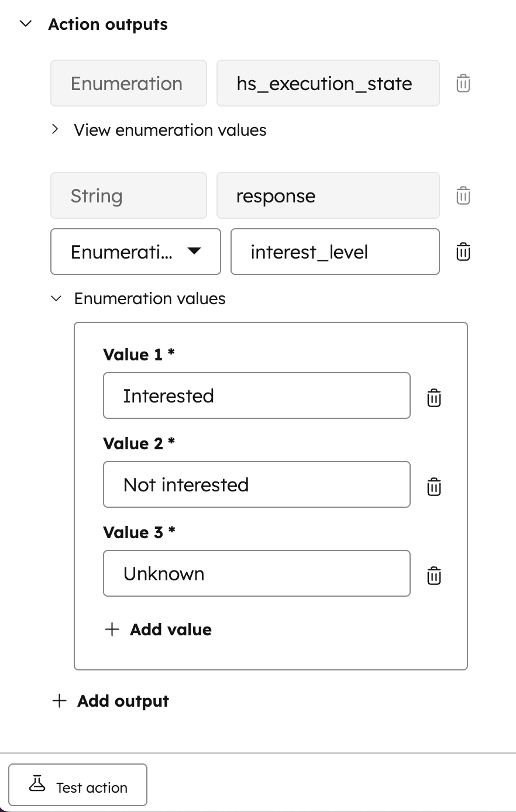This screenshot has width=516, height=812.
Task: Delete the interest_level output
Action: [x=462, y=252]
